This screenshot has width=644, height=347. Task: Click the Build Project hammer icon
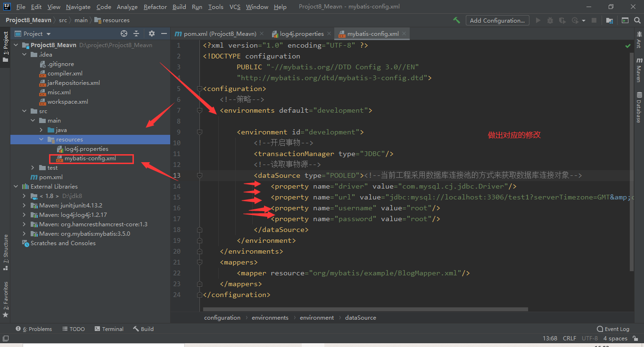[456, 20]
